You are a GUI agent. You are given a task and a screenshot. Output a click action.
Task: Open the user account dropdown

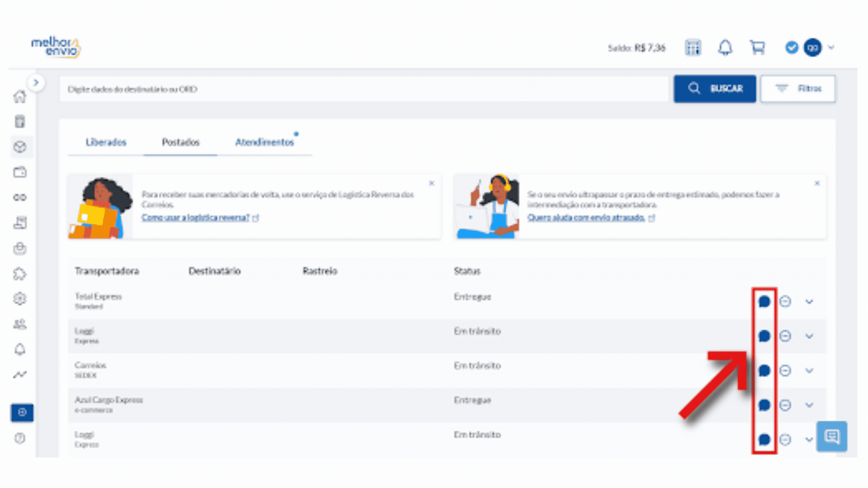[831, 47]
